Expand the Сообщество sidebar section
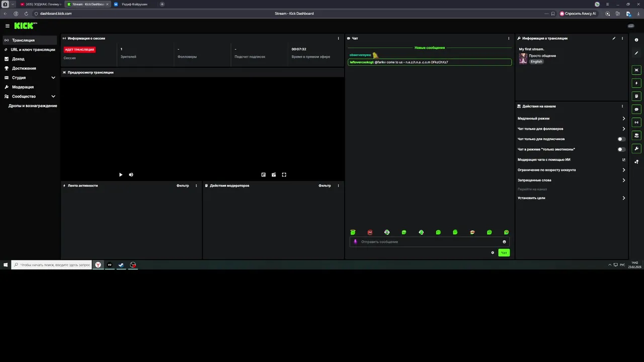 click(x=30, y=96)
